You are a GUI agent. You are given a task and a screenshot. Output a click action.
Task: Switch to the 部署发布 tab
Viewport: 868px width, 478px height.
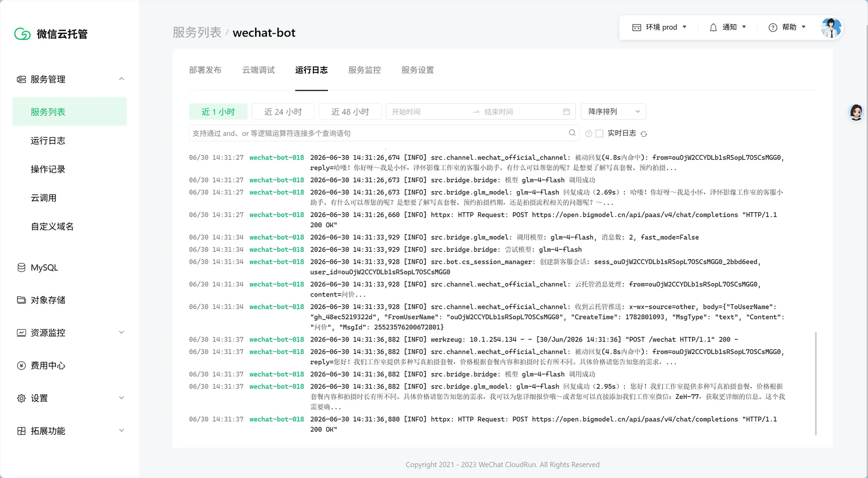pos(205,70)
